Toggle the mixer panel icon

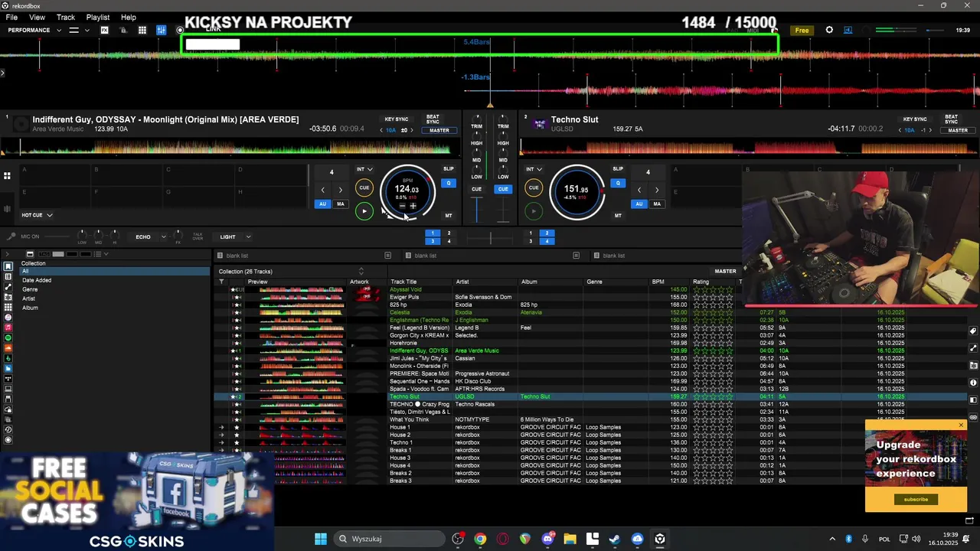click(x=162, y=31)
